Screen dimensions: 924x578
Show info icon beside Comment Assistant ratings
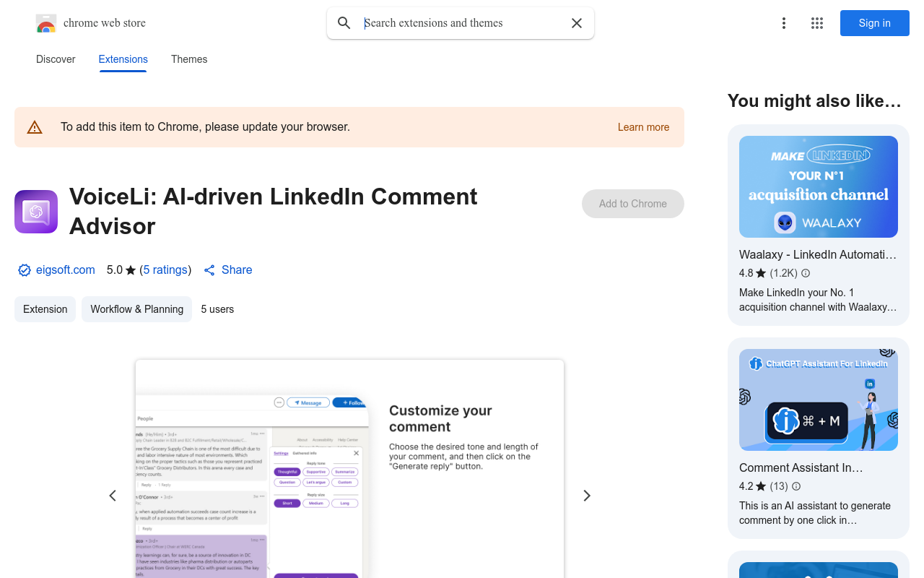click(796, 486)
